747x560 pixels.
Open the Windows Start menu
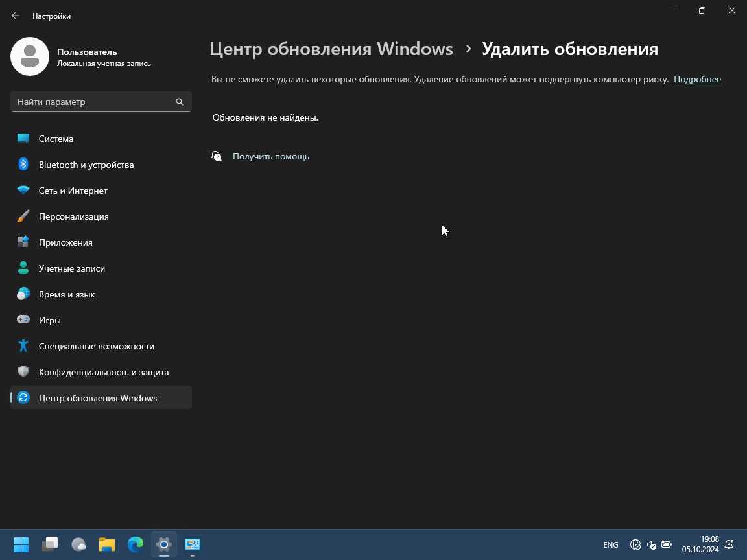tap(21, 544)
